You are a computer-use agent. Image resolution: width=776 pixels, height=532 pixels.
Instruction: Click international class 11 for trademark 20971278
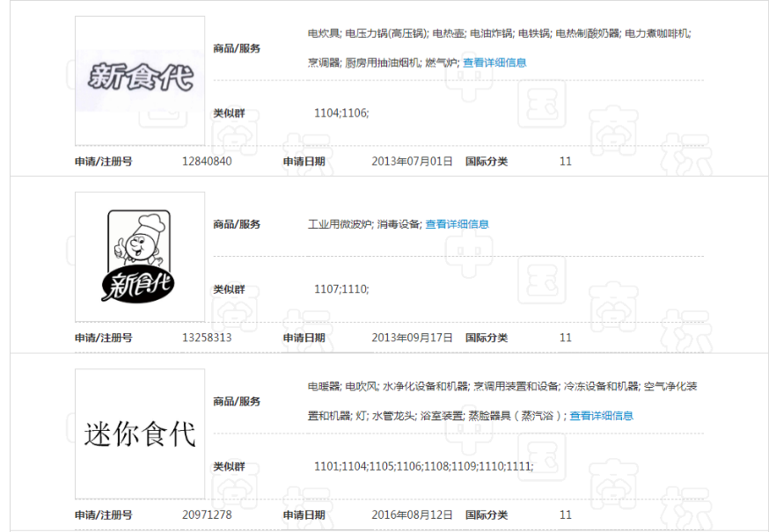pos(565,514)
